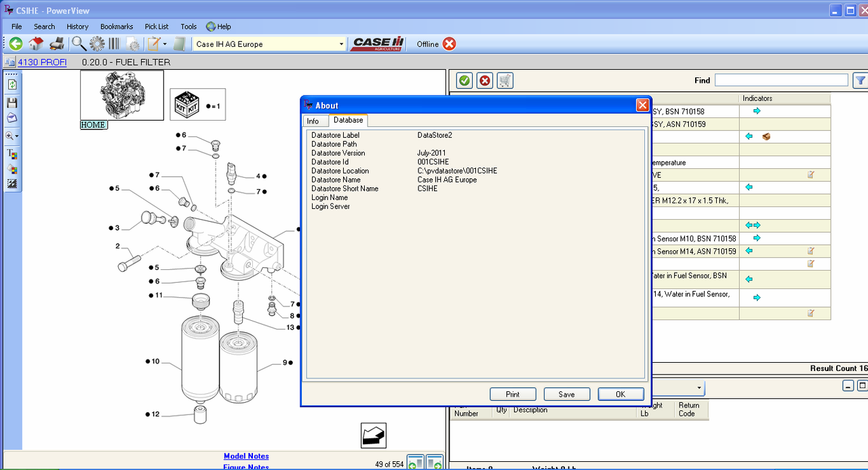Minimize the pick list panel
868x470 pixels.
tap(848, 386)
